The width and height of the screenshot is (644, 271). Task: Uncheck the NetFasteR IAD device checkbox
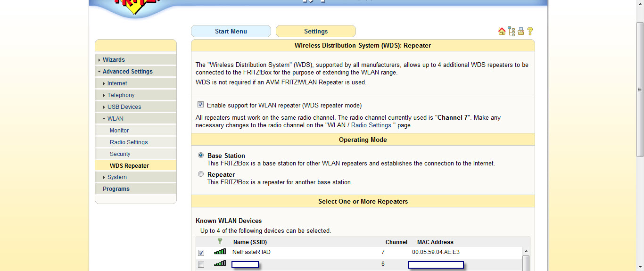point(201,253)
